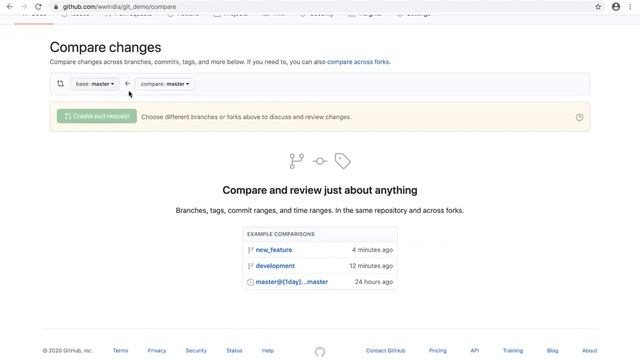Go back using browser back arrow
640x360 pixels.
coord(9,7)
